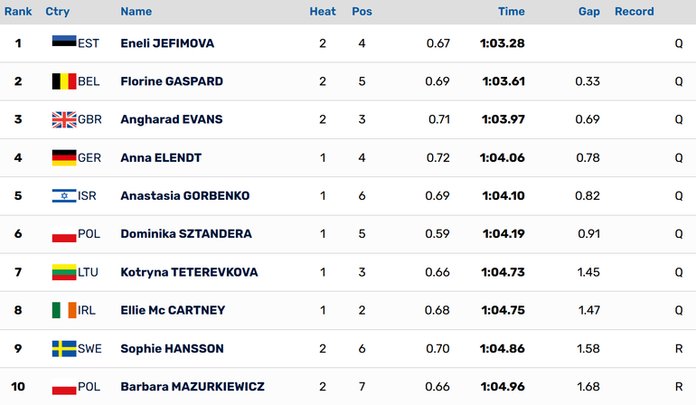Click the Germany flag icon
Image resolution: width=696 pixels, height=405 pixels.
pyautogui.click(x=63, y=158)
